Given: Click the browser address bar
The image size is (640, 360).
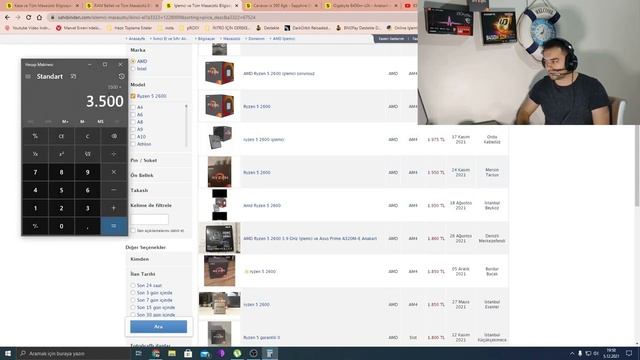Looking at the screenshot, I should coord(233,18).
